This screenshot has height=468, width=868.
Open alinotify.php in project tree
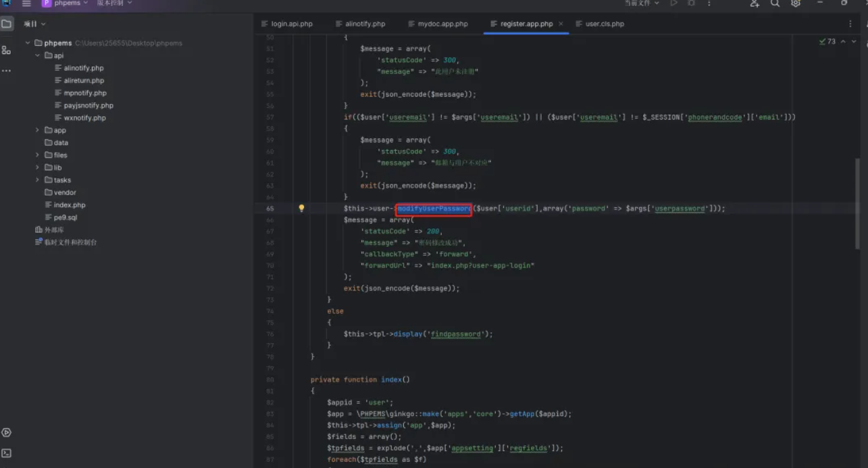click(x=84, y=68)
